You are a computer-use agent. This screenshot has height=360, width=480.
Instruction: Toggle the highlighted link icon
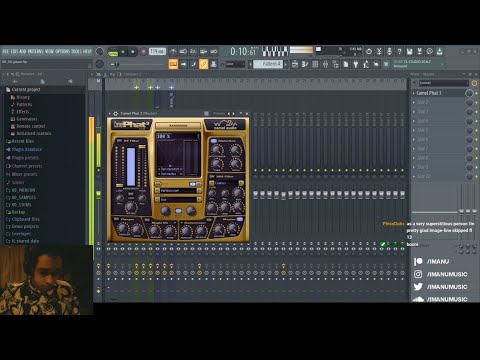pyautogui.click(x=204, y=64)
